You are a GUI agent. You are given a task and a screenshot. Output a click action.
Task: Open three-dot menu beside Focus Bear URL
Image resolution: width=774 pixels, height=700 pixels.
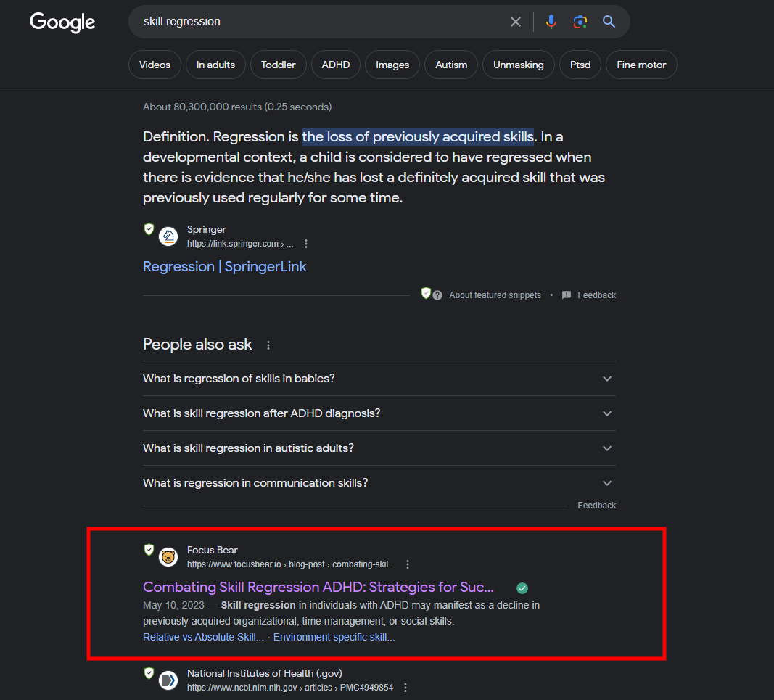coord(408,564)
